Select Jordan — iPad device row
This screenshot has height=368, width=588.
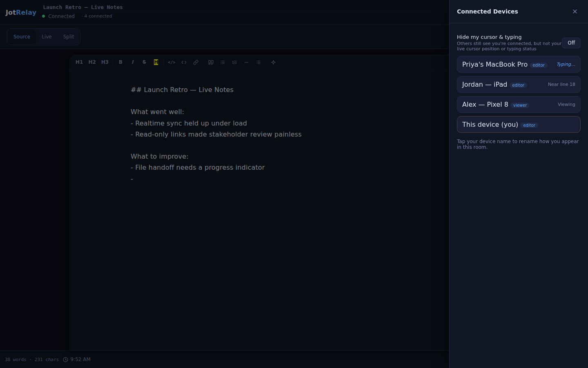pos(519,85)
